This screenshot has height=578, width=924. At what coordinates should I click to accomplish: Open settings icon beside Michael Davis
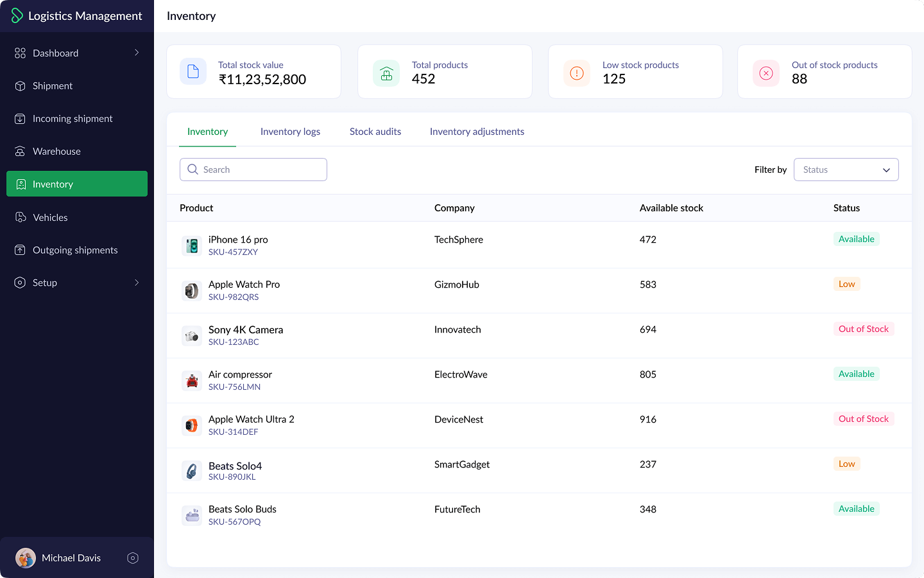133,557
